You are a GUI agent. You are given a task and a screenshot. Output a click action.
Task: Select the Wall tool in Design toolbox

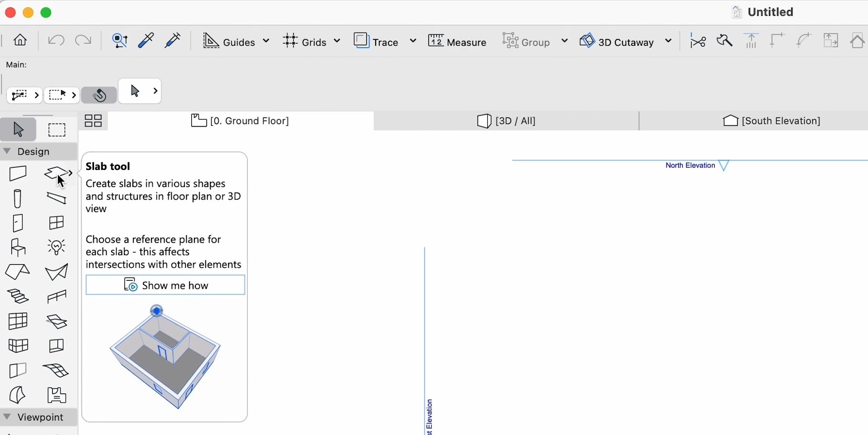coord(19,174)
